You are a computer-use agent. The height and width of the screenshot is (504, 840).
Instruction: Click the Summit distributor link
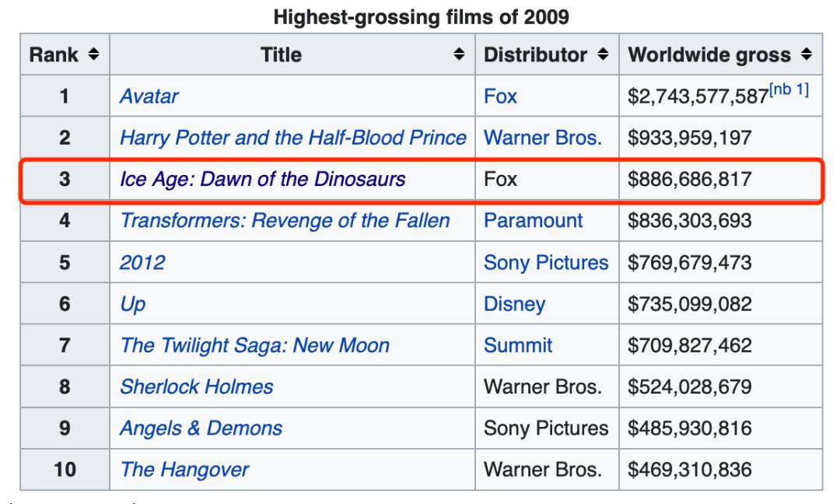[x=518, y=345]
